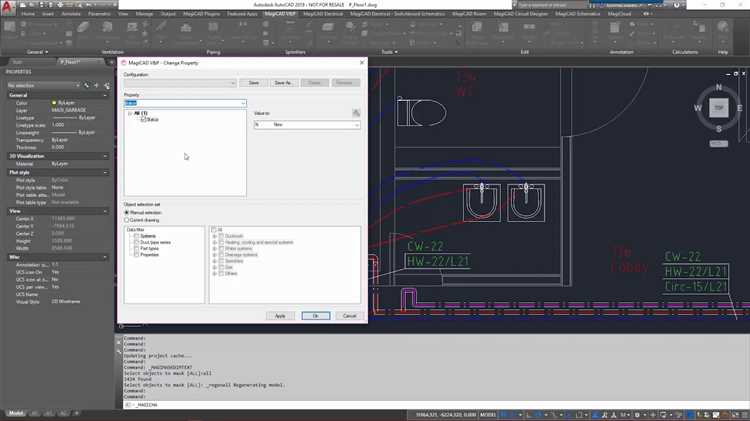
Task: Collapse the Plot style section
Action: pos(105,172)
